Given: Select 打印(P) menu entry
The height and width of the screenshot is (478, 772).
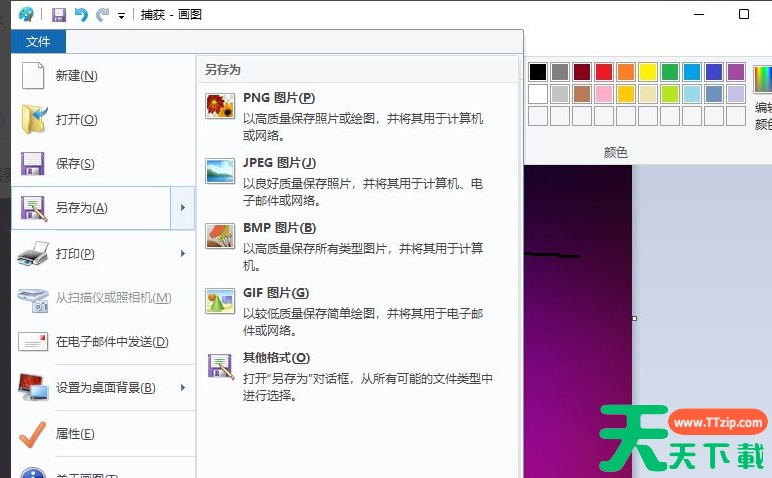Looking at the screenshot, I should click(91, 254).
